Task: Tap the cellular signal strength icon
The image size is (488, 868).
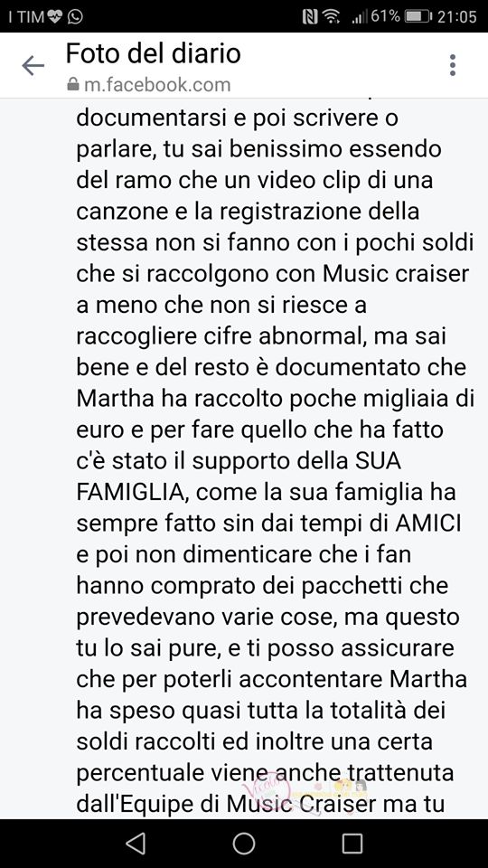Action: [x=360, y=17]
